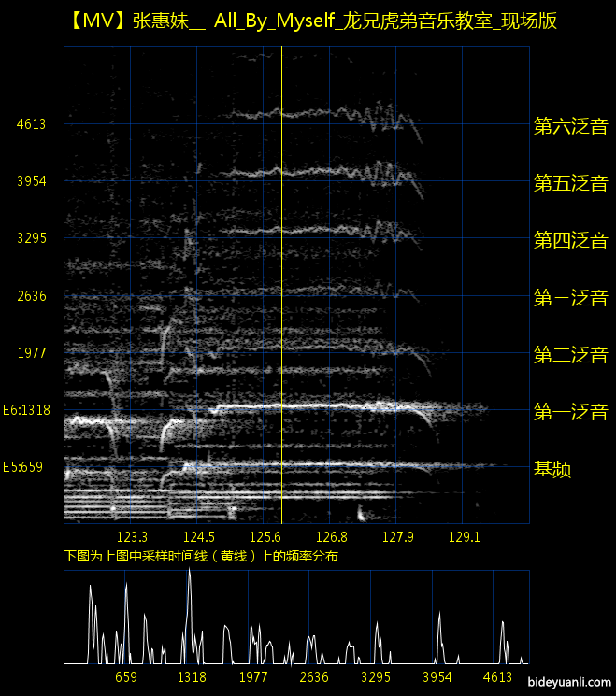The height and width of the screenshot is (696, 616).
Task: Click the 129.1 time axis label
Action: tap(465, 537)
